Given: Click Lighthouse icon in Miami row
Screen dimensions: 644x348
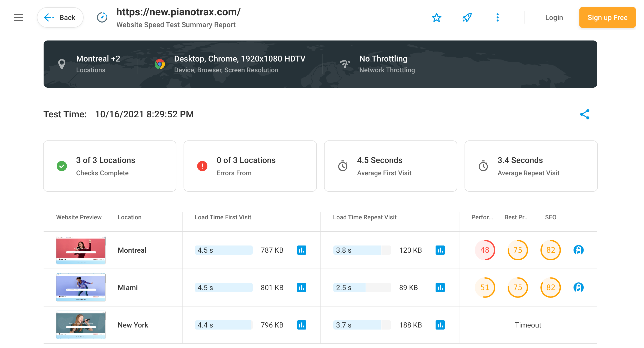Looking at the screenshot, I should tap(578, 288).
